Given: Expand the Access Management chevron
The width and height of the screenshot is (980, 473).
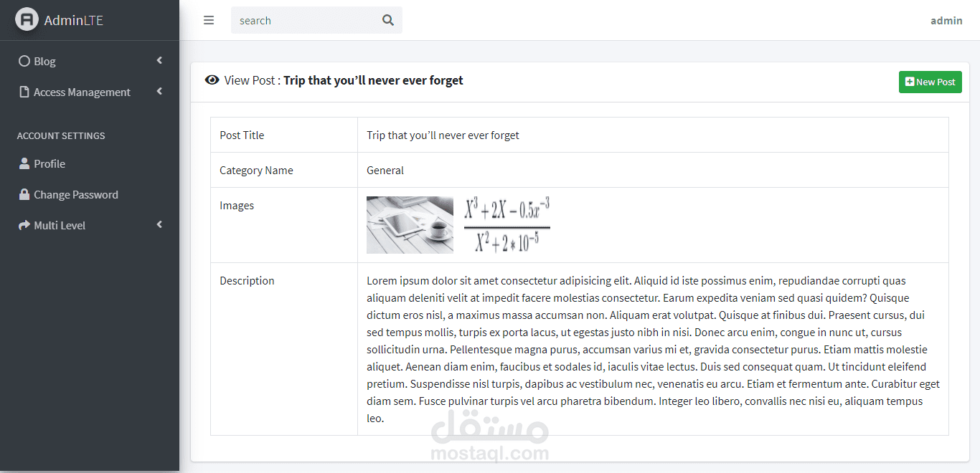Looking at the screenshot, I should coord(159,92).
